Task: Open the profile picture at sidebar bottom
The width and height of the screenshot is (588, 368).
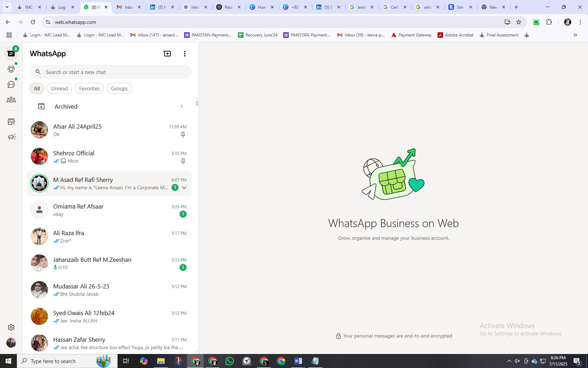Action: pos(11,343)
